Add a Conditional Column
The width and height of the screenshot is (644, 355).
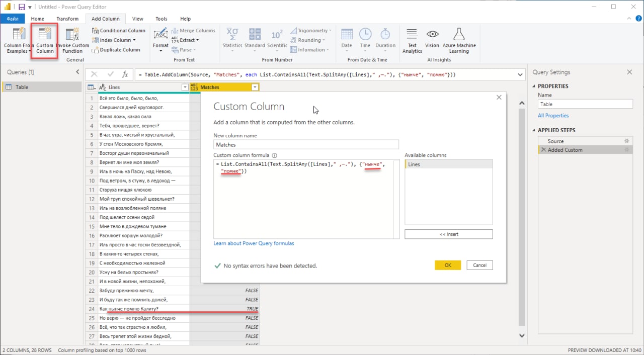pyautogui.click(x=119, y=31)
